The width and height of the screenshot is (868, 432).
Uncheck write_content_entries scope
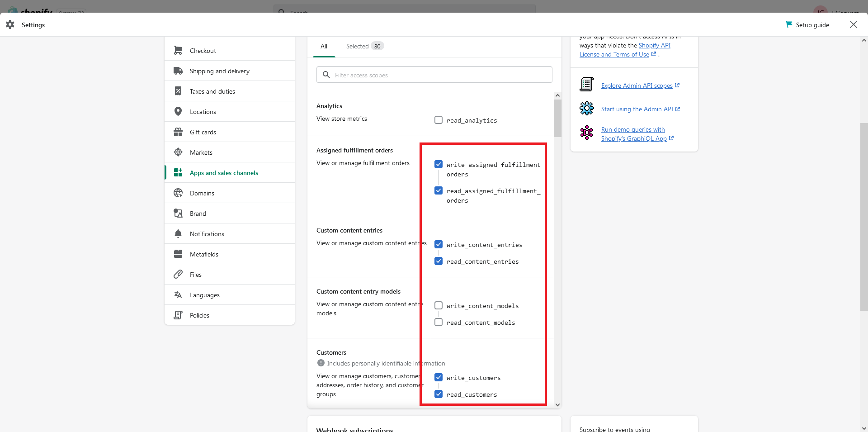click(x=439, y=244)
